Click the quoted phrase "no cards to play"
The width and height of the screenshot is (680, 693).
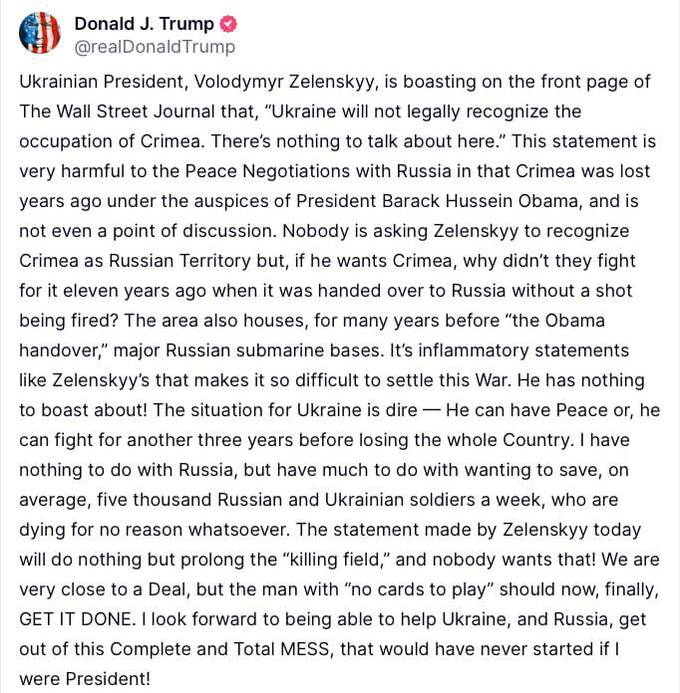[x=418, y=589]
